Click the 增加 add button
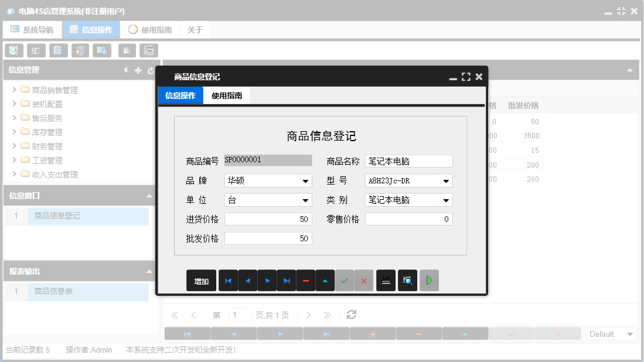Viewport: 644px width, 362px height. [x=201, y=280]
